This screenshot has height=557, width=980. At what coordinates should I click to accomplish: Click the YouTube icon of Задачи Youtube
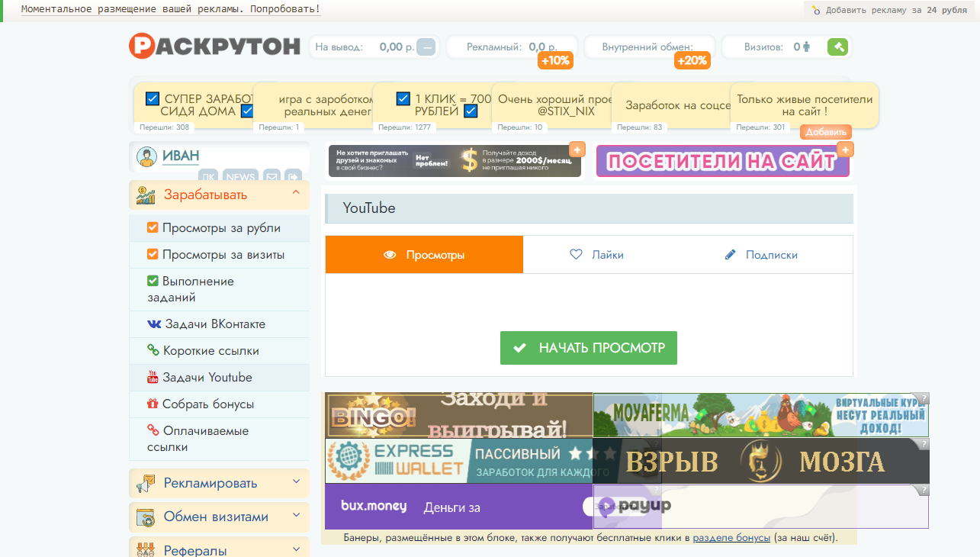pyautogui.click(x=153, y=378)
